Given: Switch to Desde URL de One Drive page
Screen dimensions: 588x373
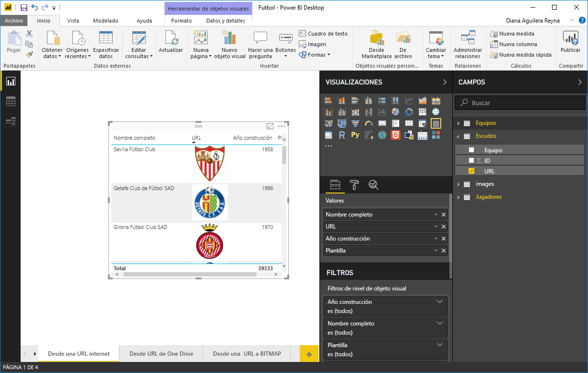Looking at the screenshot, I should (x=161, y=354).
